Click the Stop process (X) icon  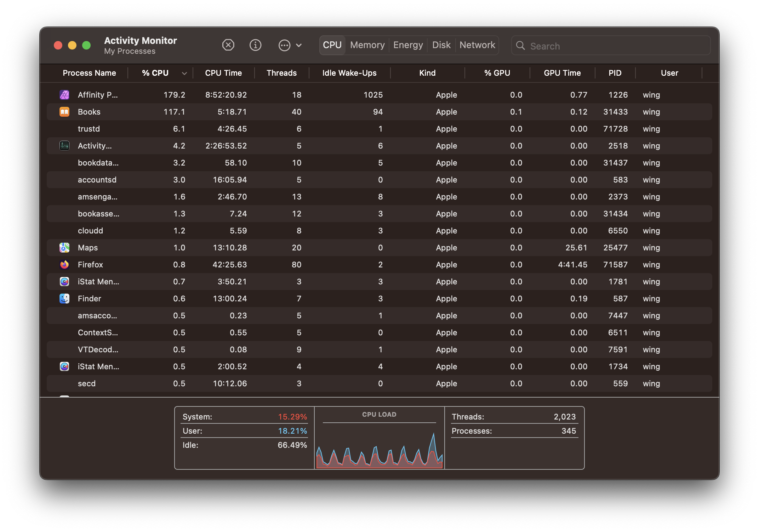tap(228, 45)
